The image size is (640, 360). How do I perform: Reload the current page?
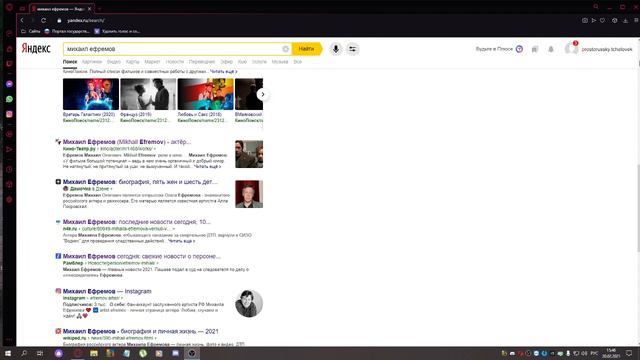(43, 20)
